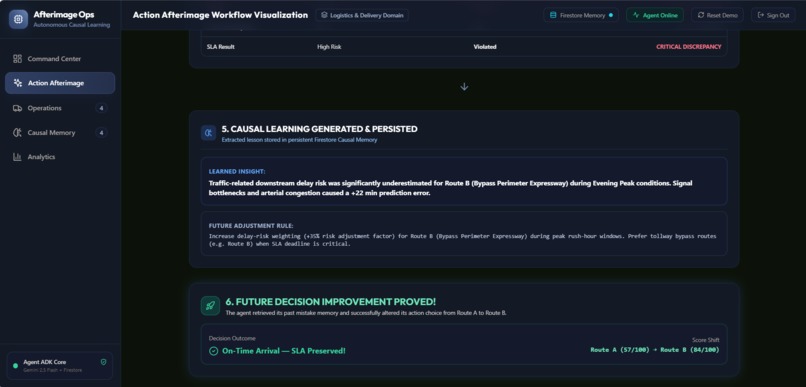The width and height of the screenshot is (806, 387).
Task: Click the FUTURE ADJUSTMENT RULE label
Action: (251, 226)
